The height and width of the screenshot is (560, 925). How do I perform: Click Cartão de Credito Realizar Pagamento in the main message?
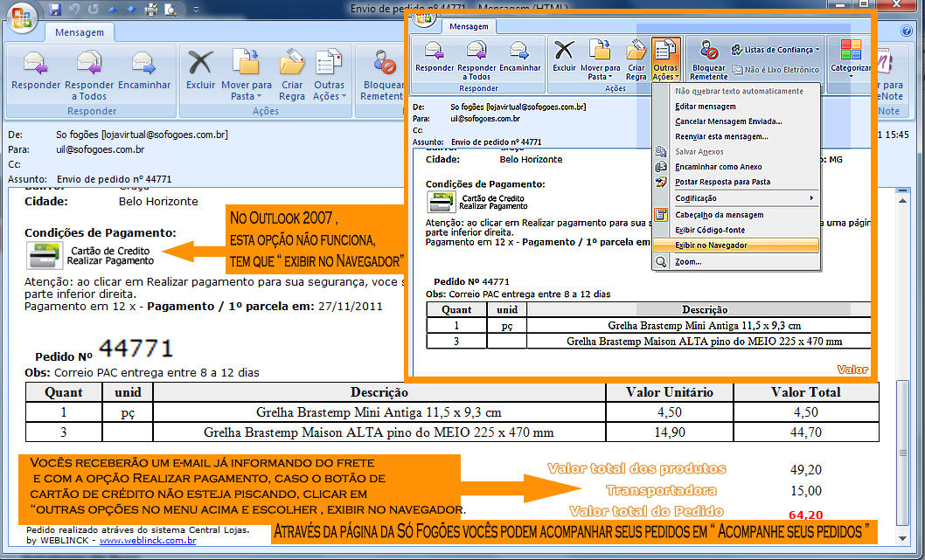110,256
